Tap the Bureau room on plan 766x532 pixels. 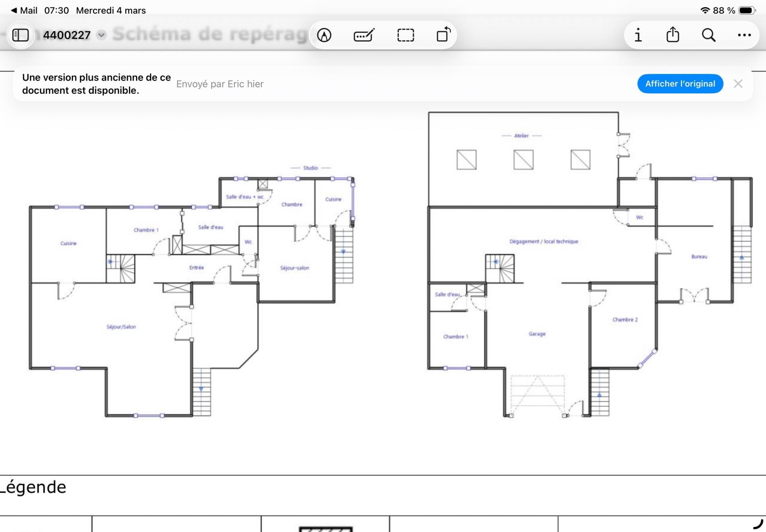[x=699, y=256]
